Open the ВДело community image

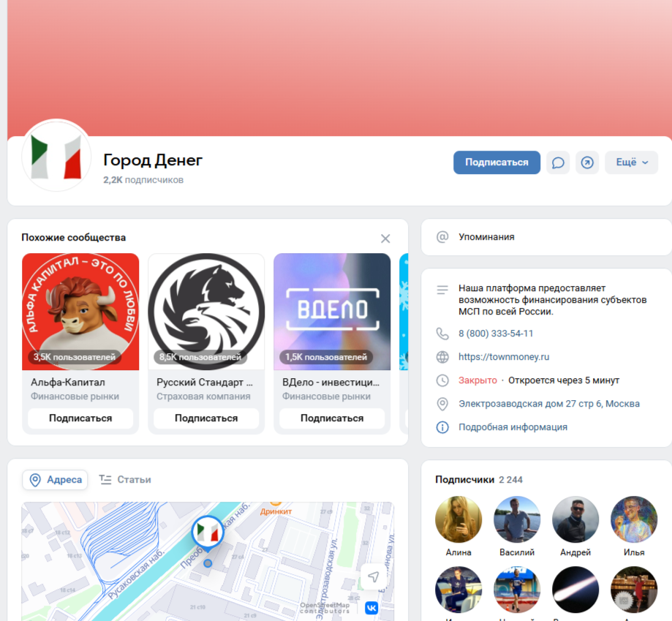point(332,312)
